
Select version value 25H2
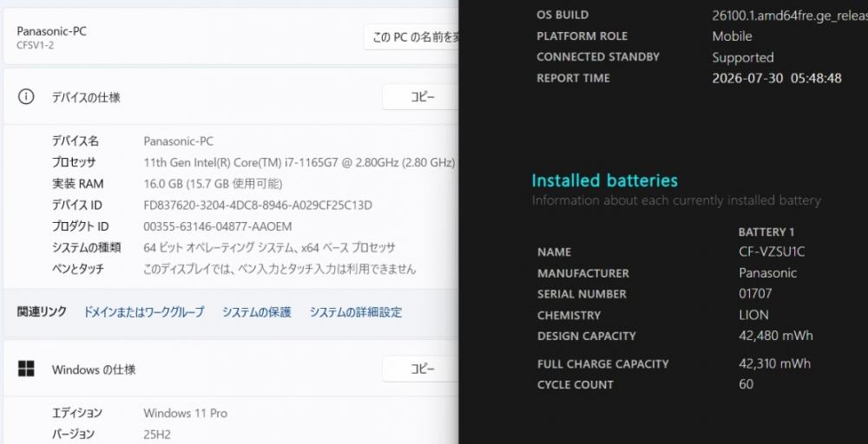tap(158, 434)
